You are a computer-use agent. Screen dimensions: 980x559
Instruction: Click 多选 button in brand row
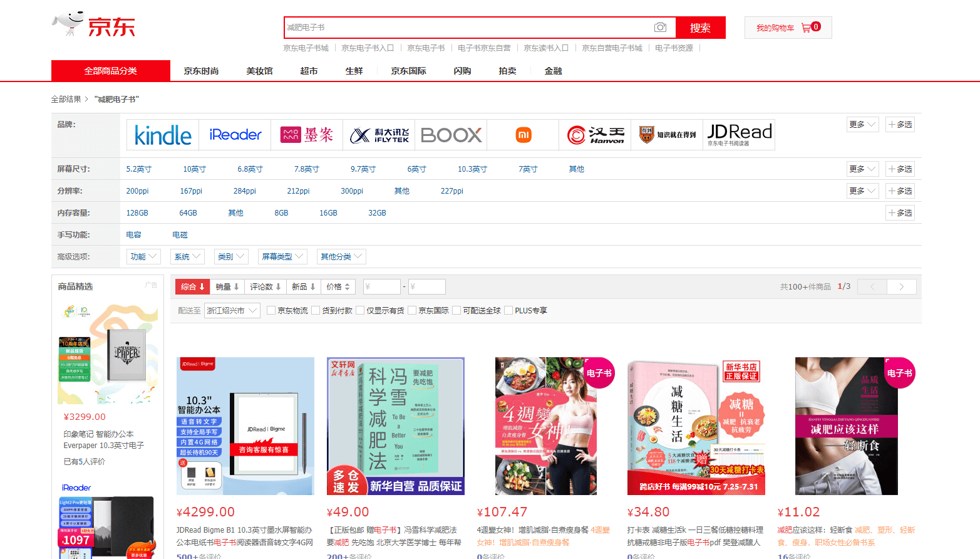tap(900, 125)
